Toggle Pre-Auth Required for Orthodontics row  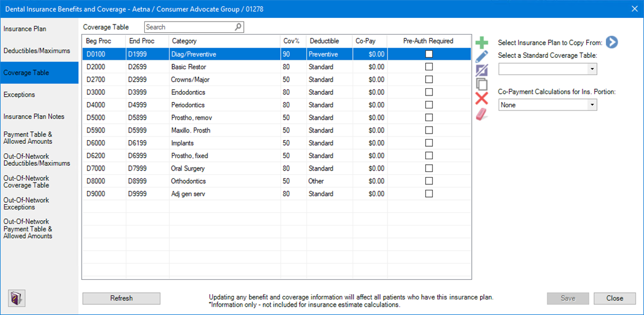[x=429, y=181]
